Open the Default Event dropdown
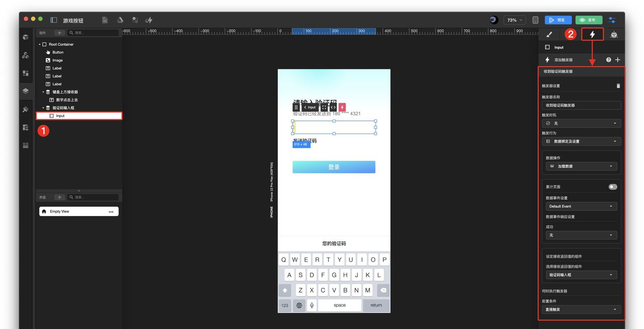Image resolution: width=644 pixels, height=329 pixels. pos(582,207)
